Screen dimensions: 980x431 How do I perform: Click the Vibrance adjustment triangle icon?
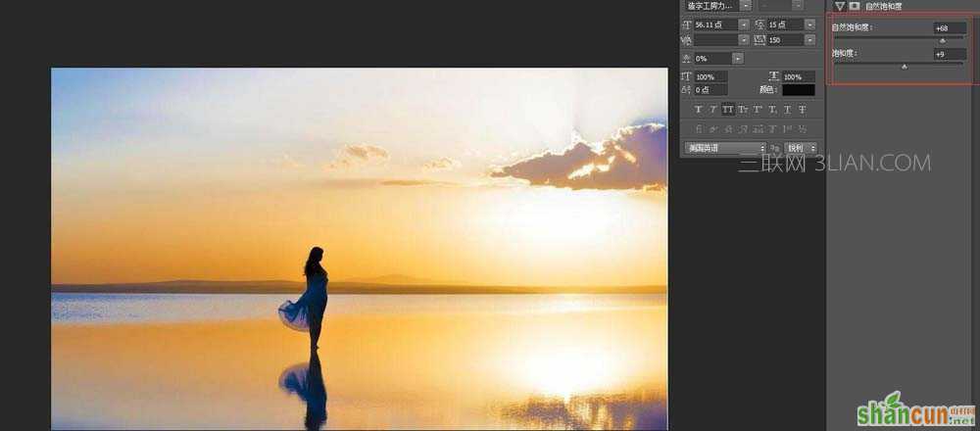840,6
